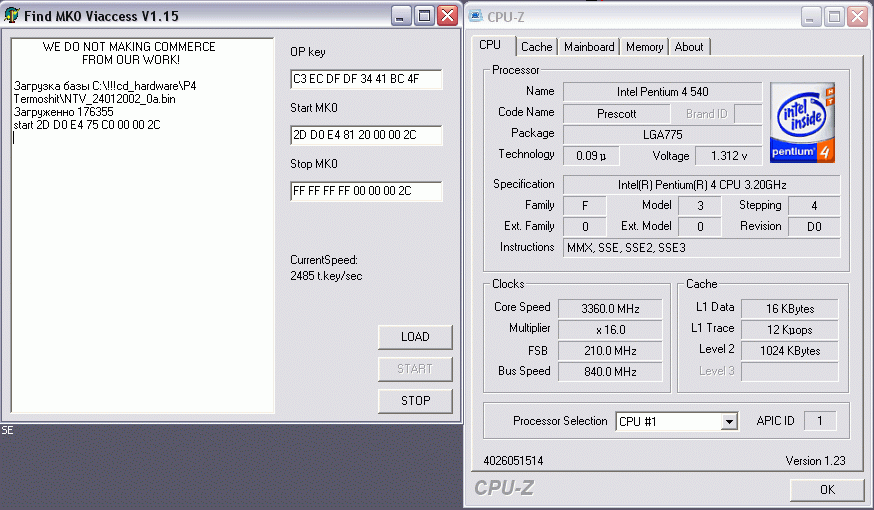Click the Core Speed value 3360.0 MHz
This screenshot has width=874, height=510.
coord(610,308)
